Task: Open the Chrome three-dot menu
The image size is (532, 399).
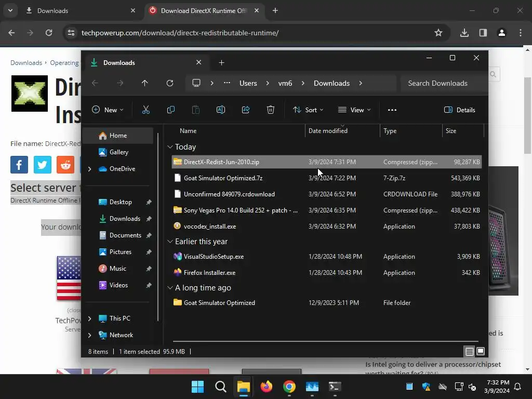Action: coord(521,33)
